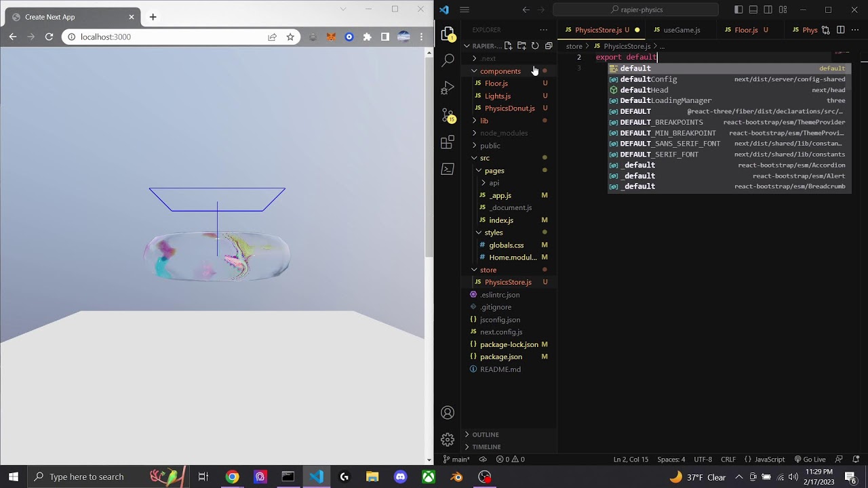Open the Extensions view
The height and width of the screenshot is (488, 868).
click(x=448, y=142)
